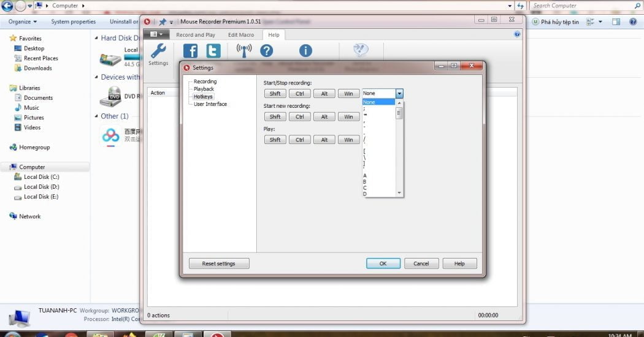Click the Action column header
The image size is (644, 337).
(x=158, y=93)
